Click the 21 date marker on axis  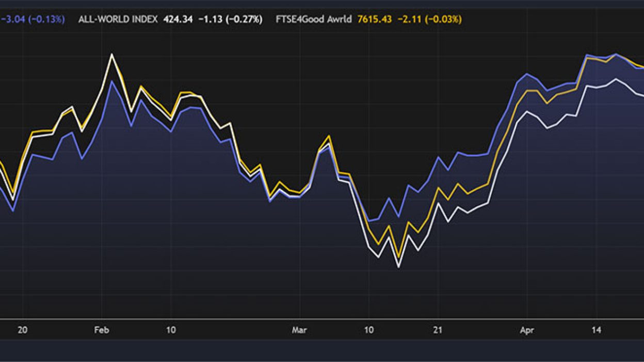pyautogui.click(x=438, y=330)
